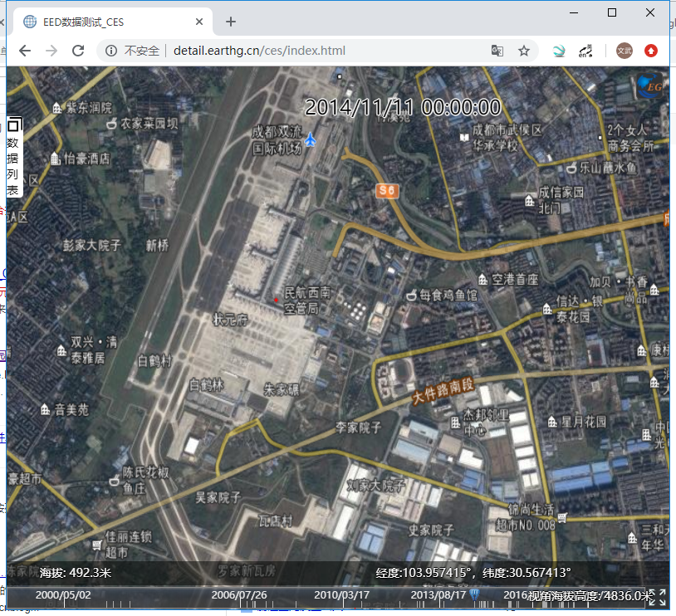Image resolution: width=676 pixels, height=616 pixels.
Task: Reload the page with the refresh button
Action: pyautogui.click(x=78, y=51)
